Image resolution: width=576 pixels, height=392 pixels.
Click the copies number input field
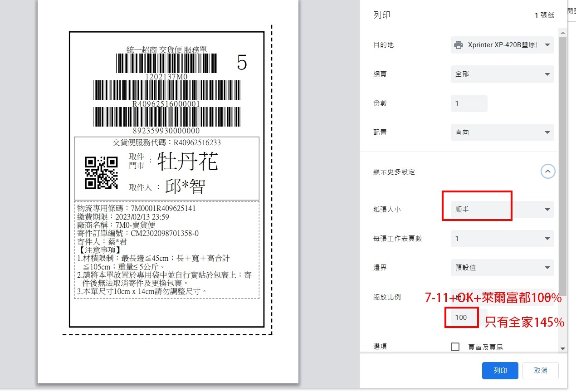pos(469,103)
